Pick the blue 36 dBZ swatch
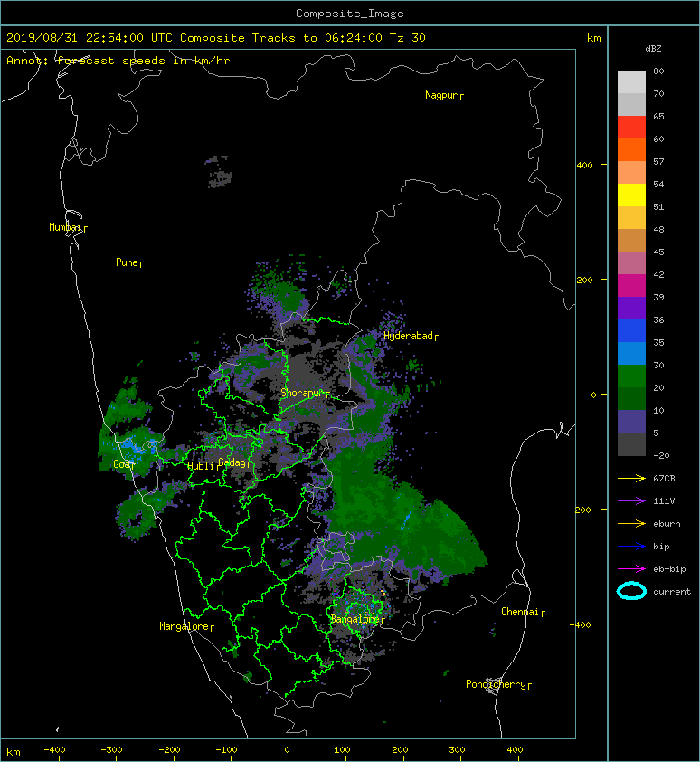The image size is (700, 762). pyautogui.click(x=631, y=330)
